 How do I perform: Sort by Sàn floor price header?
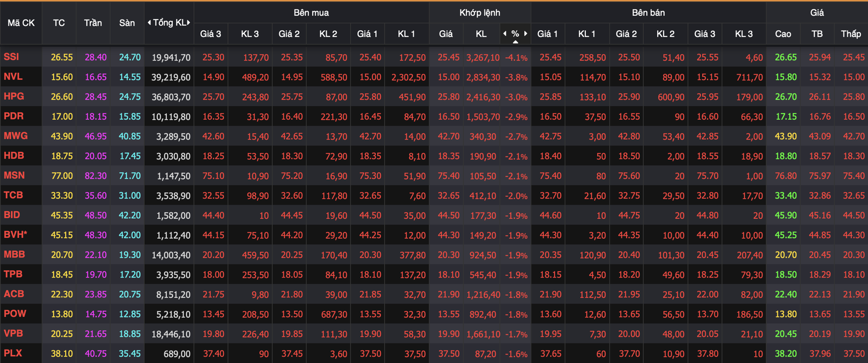pyautogui.click(x=127, y=23)
